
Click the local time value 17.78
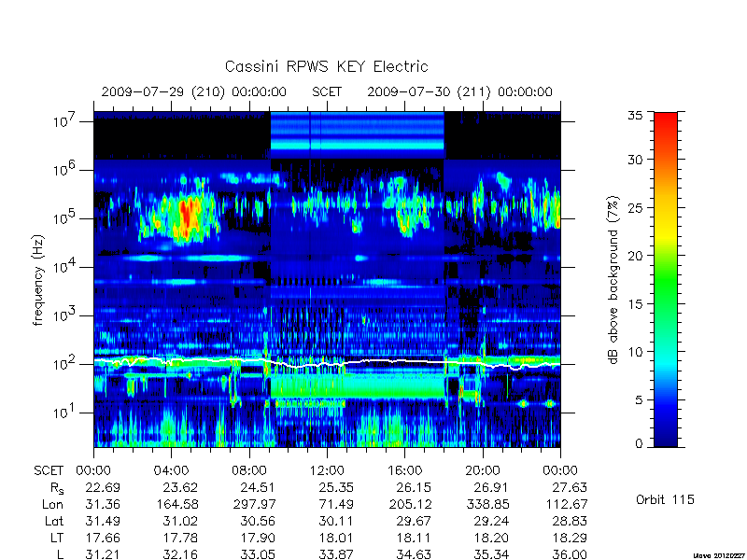click(180, 538)
